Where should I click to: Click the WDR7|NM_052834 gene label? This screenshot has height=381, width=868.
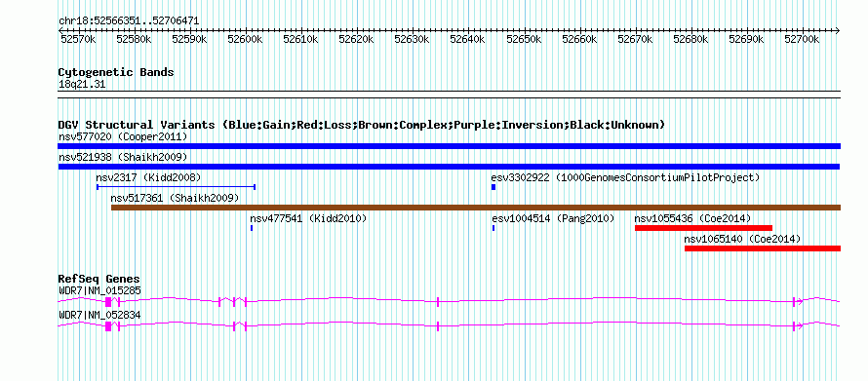tap(99, 315)
